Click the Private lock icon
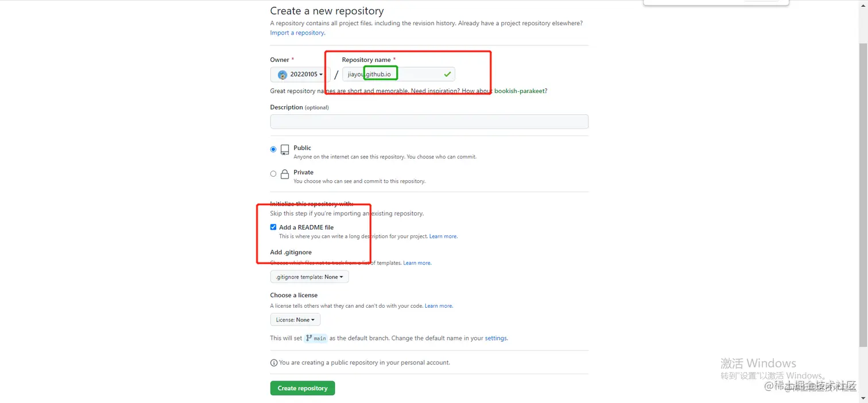Viewport: 868px width, 403px height. pyautogui.click(x=285, y=175)
